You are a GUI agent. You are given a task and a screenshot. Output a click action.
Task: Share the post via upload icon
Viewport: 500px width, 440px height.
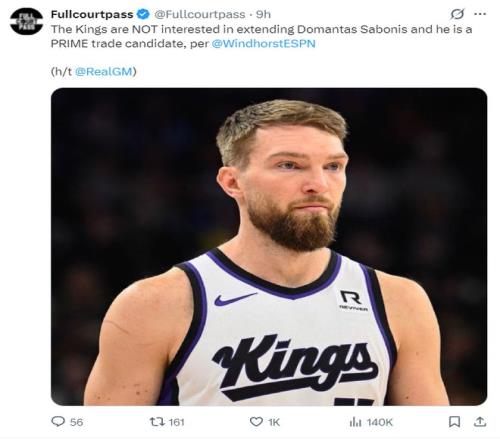[x=480, y=422]
